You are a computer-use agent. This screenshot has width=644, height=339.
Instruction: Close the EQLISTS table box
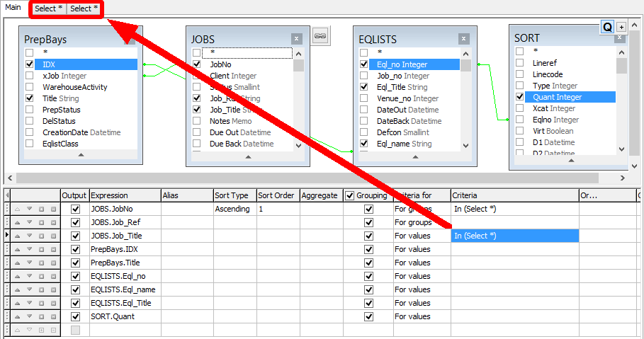point(463,40)
